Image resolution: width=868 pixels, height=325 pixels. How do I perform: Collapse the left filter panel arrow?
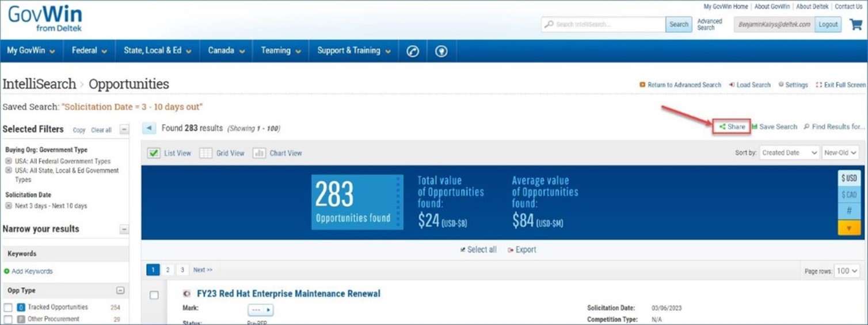click(x=149, y=128)
